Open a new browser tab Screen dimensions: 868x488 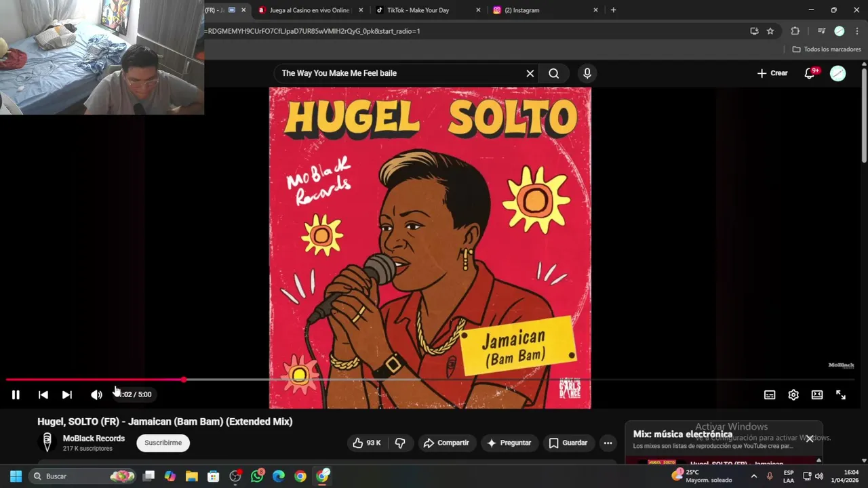(613, 10)
